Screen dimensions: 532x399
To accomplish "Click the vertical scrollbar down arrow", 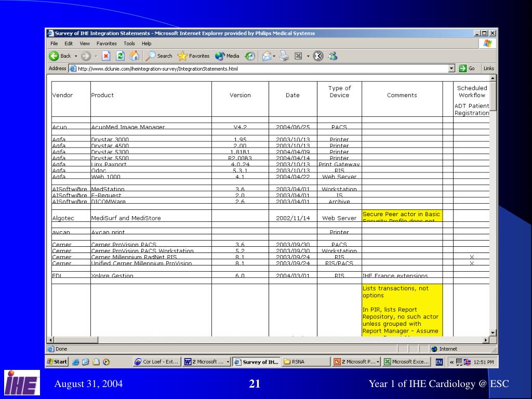I will (x=493, y=333).
